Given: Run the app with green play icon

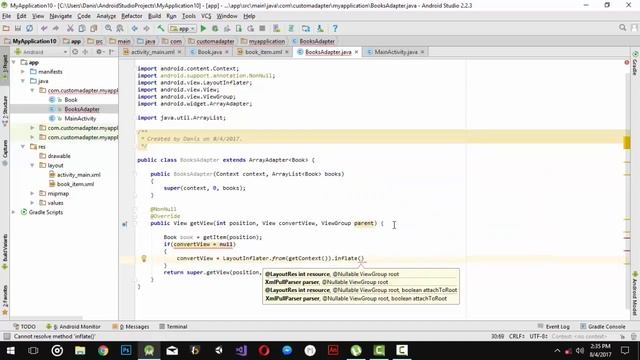Looking at the screenshot, I should (203, 29).
